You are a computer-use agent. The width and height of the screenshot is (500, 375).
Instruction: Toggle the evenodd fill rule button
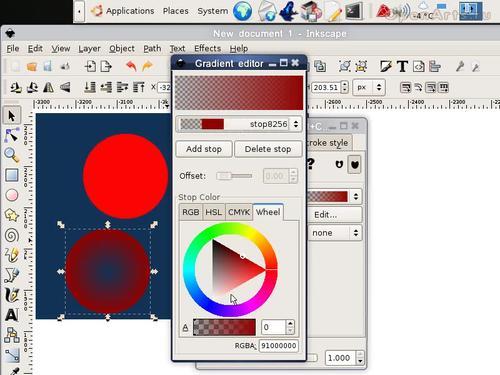click(x=339, y=164)
